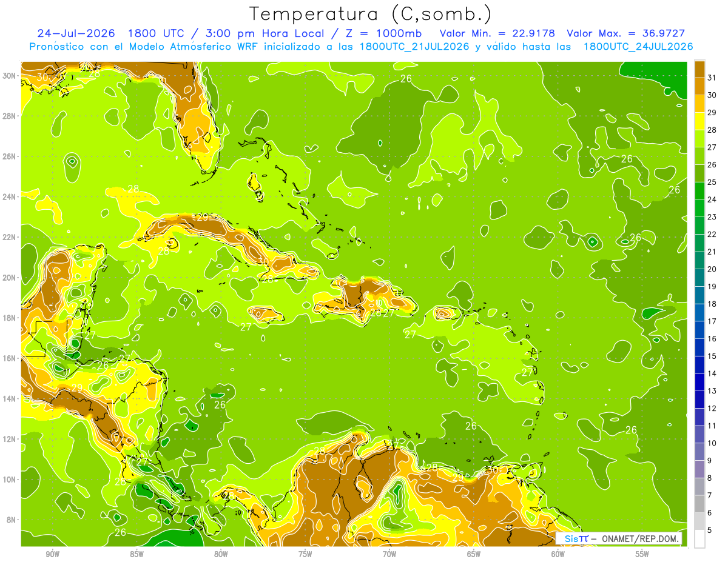Image resolution: width=728 pixels, height=562 pixels.
Task: Click the colorbar label '20'
Action: pyautogui.click(x=712, y=269)
